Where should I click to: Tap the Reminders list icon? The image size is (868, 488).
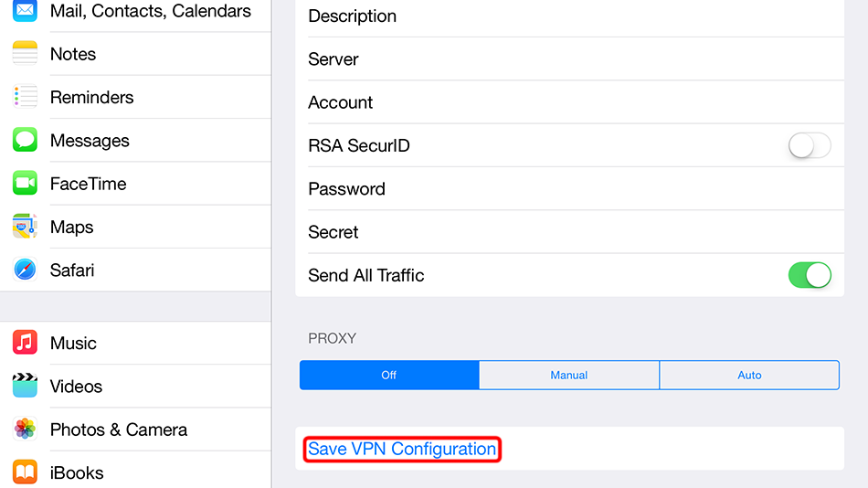(25, 97)
